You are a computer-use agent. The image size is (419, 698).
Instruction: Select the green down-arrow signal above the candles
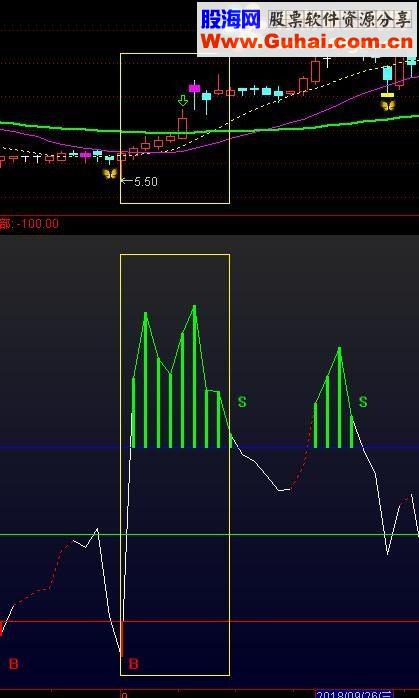[183, 100]
